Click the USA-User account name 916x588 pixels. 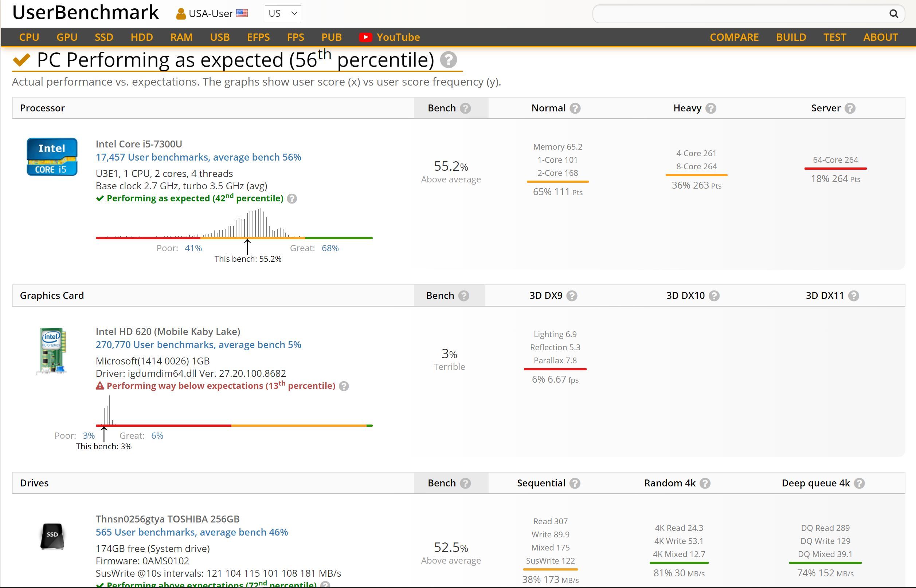[211, 14]
